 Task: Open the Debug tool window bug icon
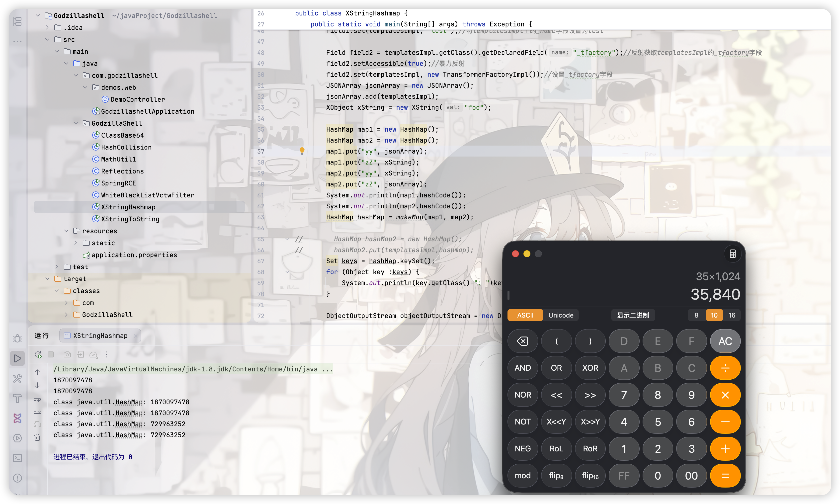[17, 338]
